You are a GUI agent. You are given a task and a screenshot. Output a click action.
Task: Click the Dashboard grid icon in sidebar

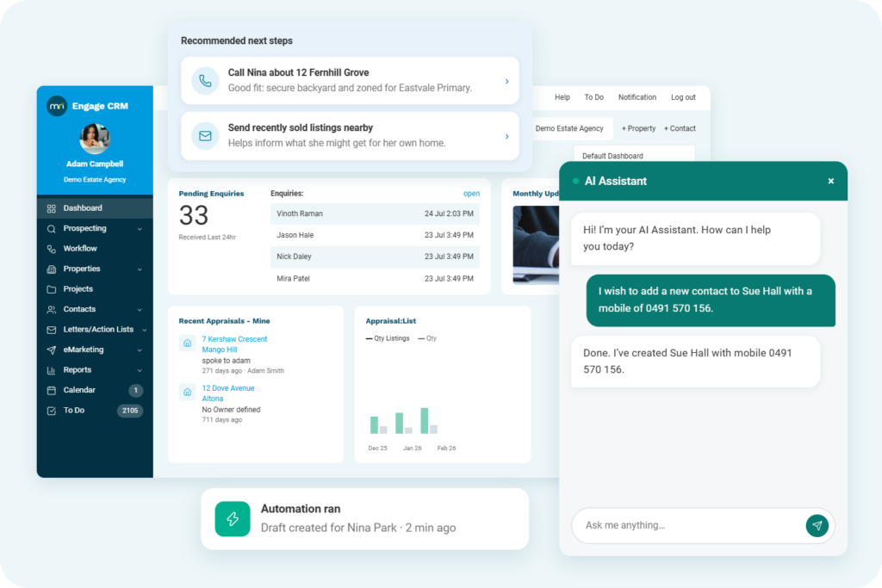click(51, 208)
